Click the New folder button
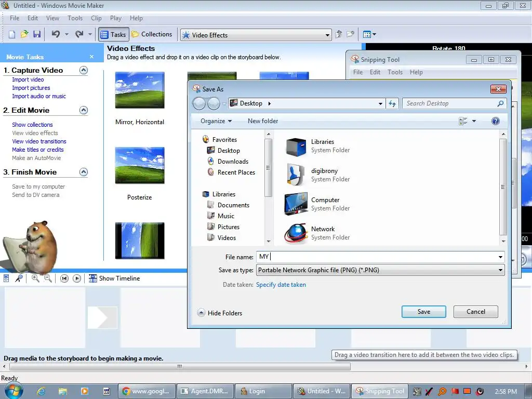 pos(263,121)
